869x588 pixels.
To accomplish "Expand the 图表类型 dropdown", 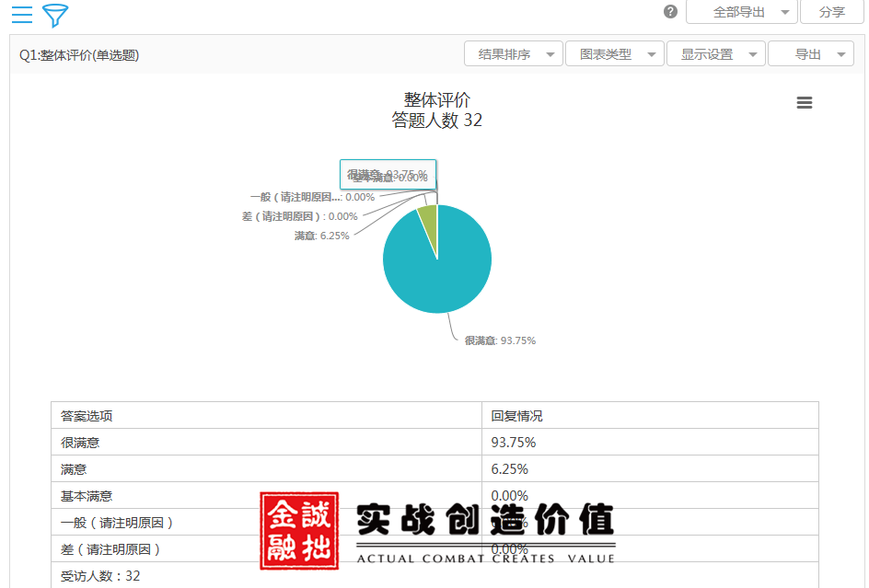I will coord(614,54).
